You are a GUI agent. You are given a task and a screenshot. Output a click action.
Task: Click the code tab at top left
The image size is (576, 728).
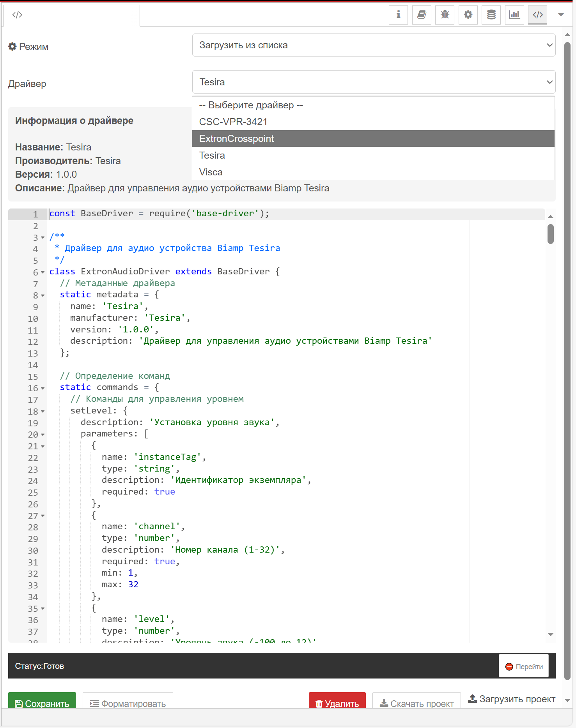click(x=17, y=15)
